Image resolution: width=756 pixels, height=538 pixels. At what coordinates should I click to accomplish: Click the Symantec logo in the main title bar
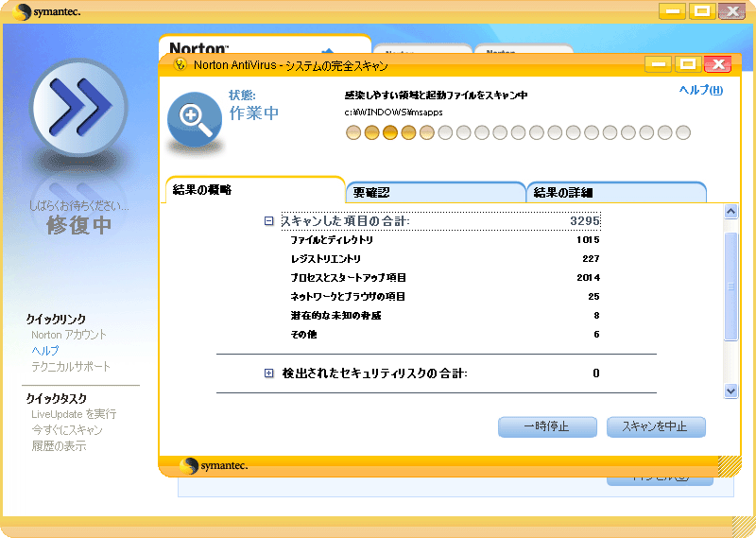(x=46, y=11)
